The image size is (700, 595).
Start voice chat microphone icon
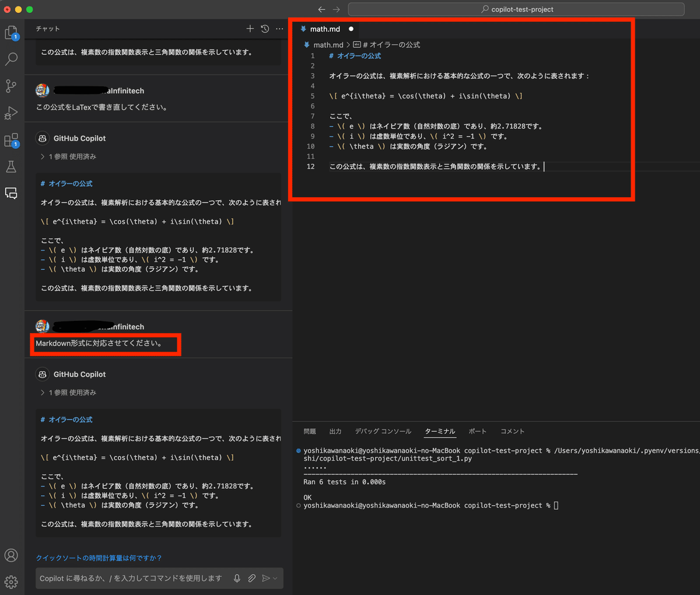click(x=237, y=578)
